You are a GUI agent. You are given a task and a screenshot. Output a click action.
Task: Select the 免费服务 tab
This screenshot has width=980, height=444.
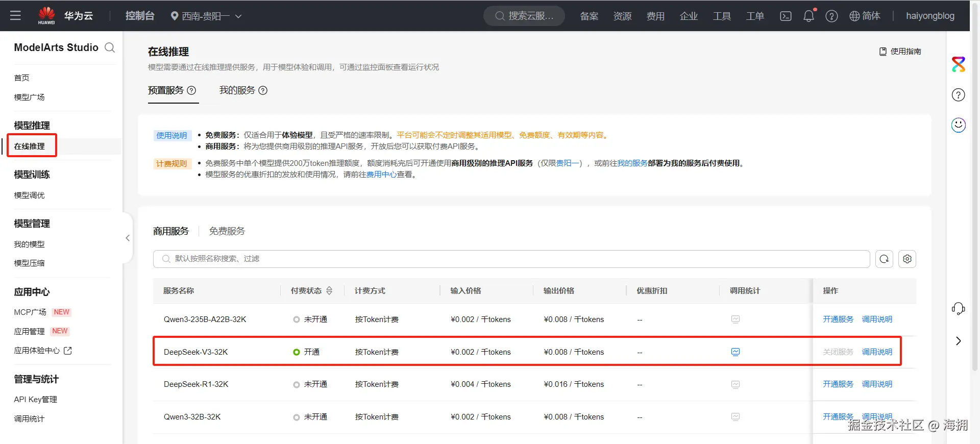[x=227, y=231]
